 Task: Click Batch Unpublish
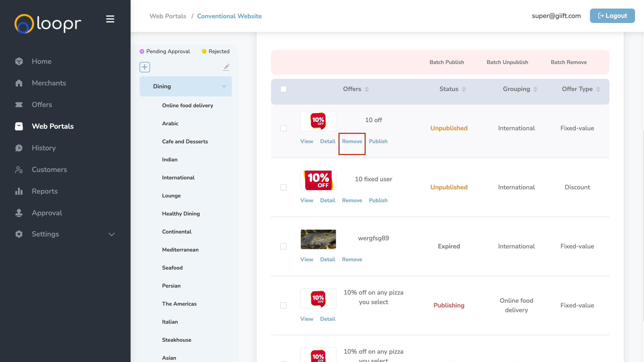507,62
